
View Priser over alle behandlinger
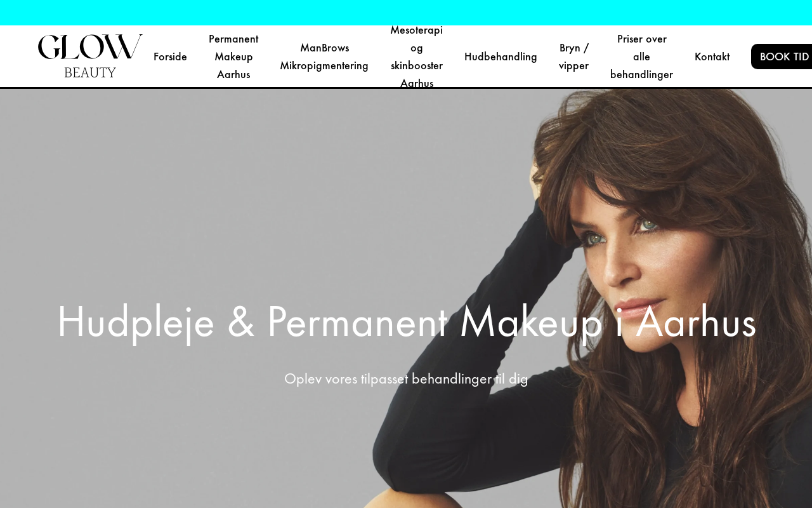pyautogui.click(x=641, y=57)
